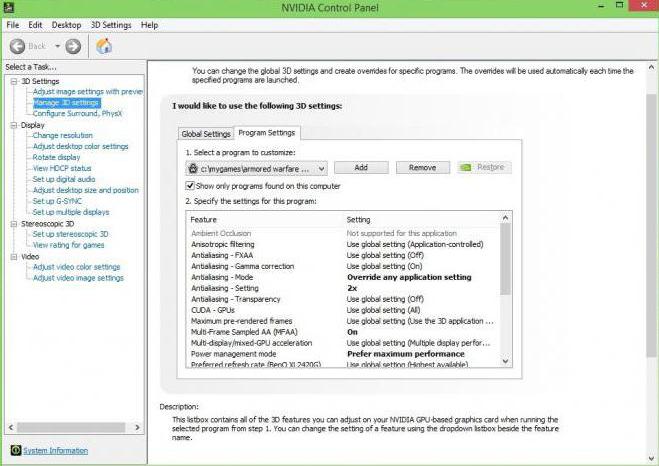The width and height of the screenshot is (659, 466).
Task: Open the 3D Settings menu
Action: point(111,25)
